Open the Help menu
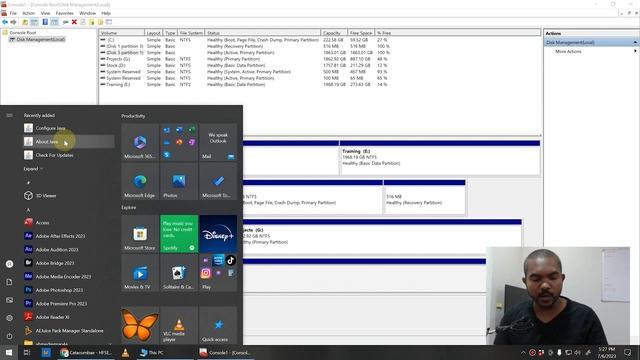This screenshot has width=640, height=360. (x=106, y=13)
